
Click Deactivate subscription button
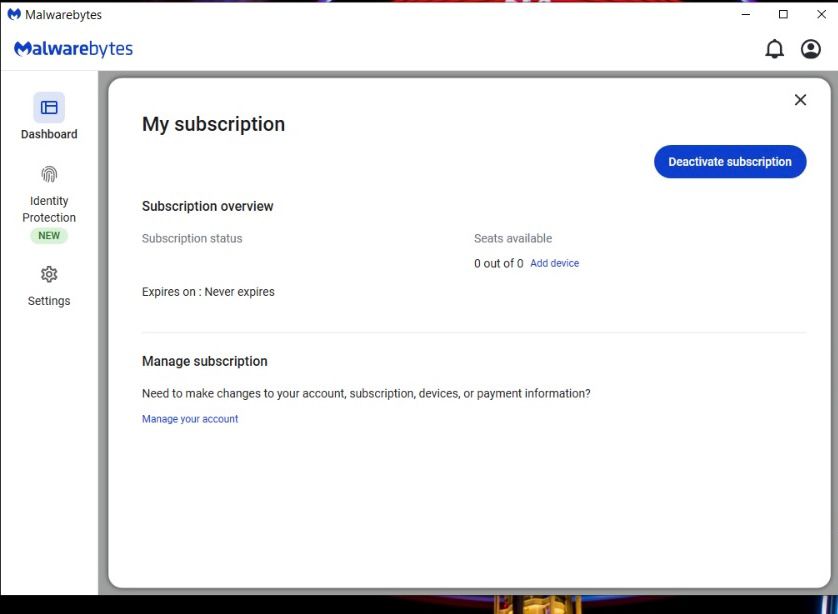(x=730, y=161)
